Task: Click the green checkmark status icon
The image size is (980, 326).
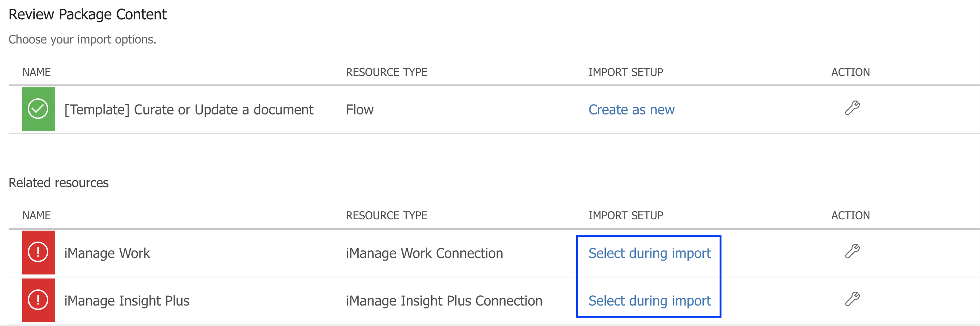Action: click(38, 109)
